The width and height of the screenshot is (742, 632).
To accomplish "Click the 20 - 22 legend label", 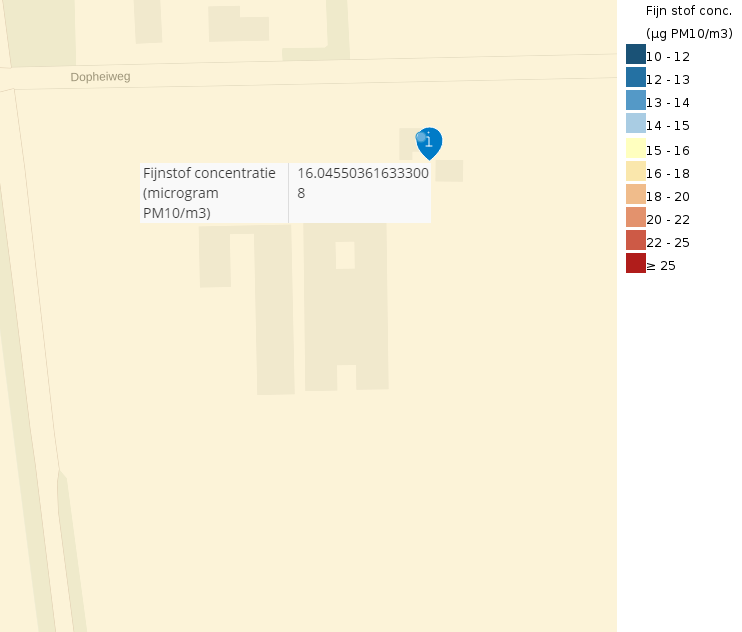I will coord(668,220).
